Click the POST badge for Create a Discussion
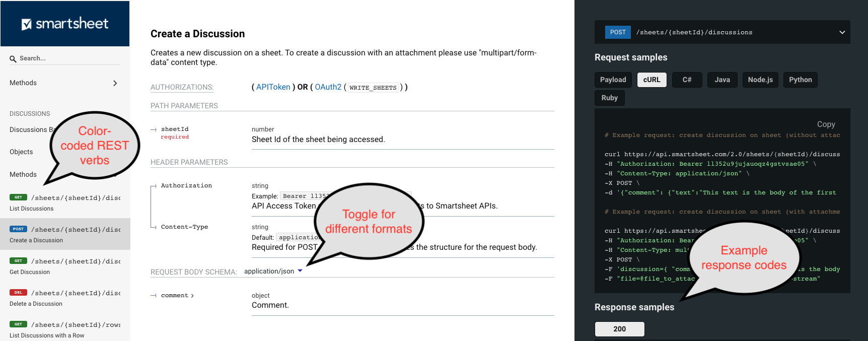Viewport: 868px width, 341px height. coord(18,229)
